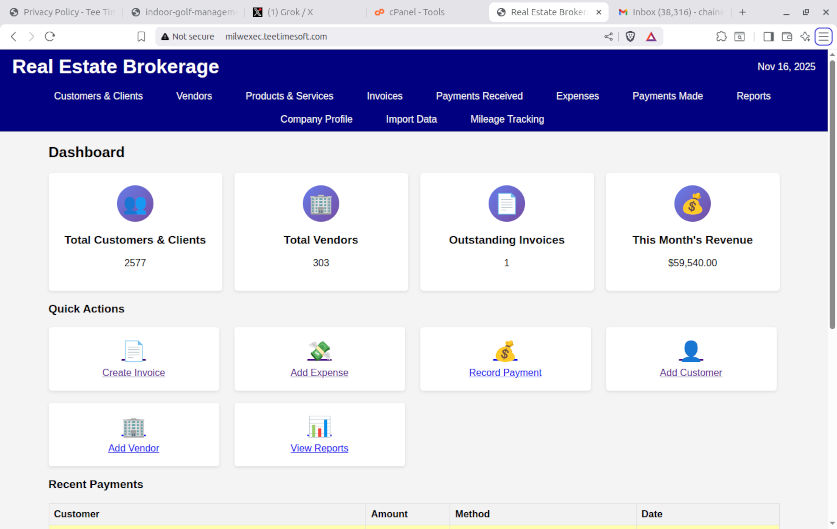Screen dimensions: 837x529
Task: Click the Record Payment money bag icon
Action: [505, 351]
